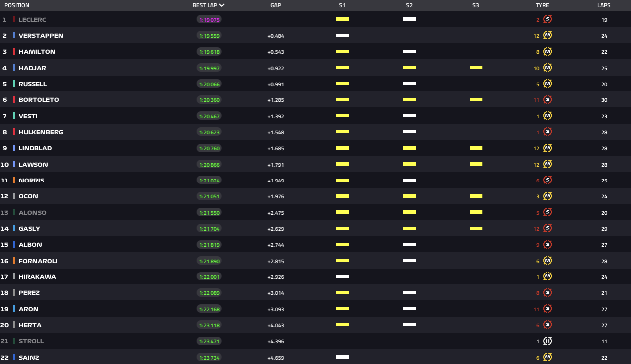Click the medium tyre icon in Lindblad's row
631x364 pixels.
(x=548, y=148)
